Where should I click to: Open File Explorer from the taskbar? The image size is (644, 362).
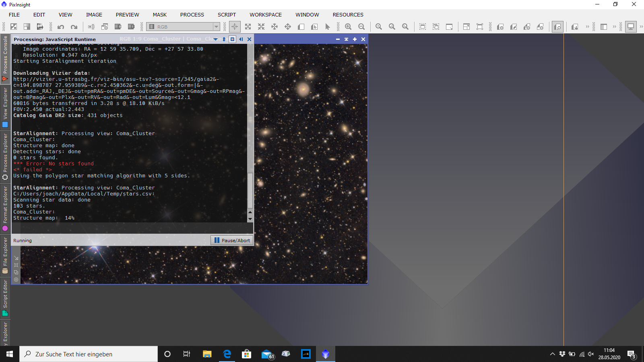click(207, 354)
